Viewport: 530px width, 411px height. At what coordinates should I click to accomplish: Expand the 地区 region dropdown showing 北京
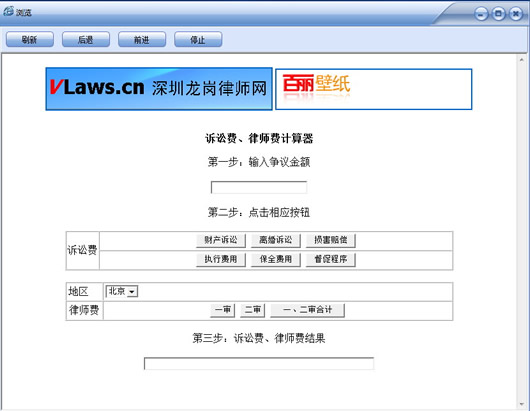click(122, 291)
